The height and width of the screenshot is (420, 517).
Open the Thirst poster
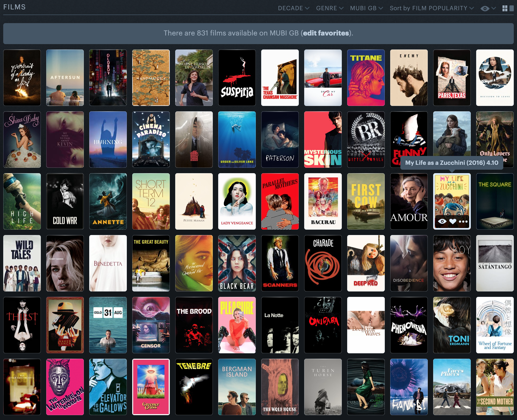pos(22,325)
